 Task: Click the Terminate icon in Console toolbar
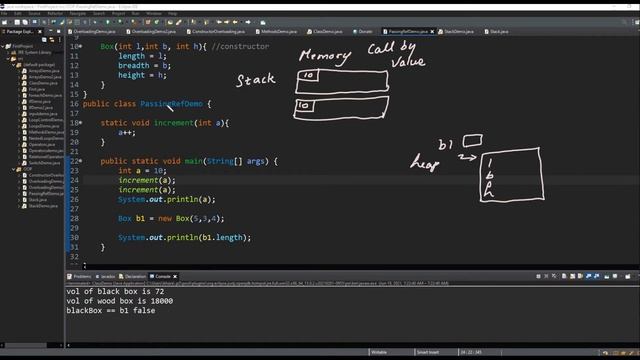pos(538,276)
